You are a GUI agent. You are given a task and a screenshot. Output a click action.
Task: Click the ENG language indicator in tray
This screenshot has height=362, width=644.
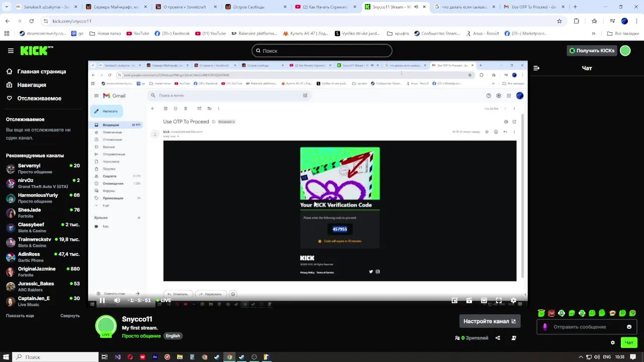607,357
